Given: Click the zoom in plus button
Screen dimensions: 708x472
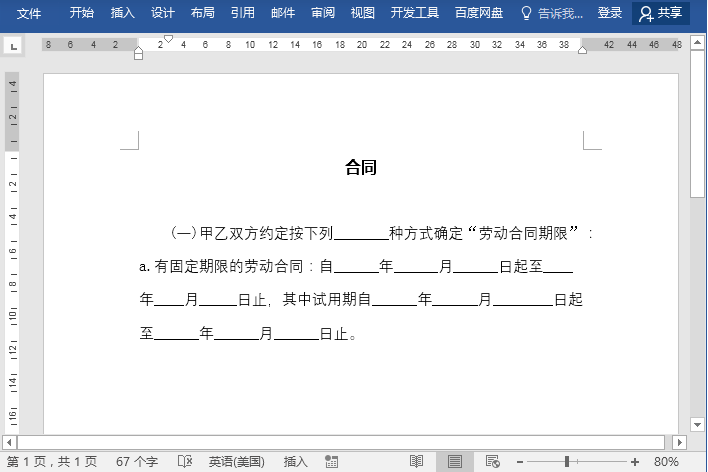Looking at the screenshot, I should pyautogui.click(x=635, y=462).
